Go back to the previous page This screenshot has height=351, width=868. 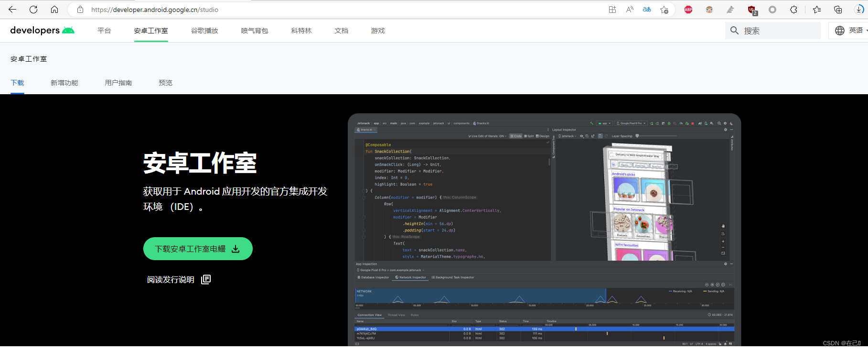click(x=12, y=10)
